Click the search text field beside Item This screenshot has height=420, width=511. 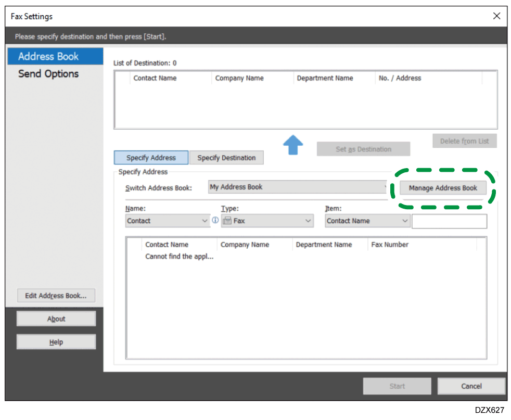449,221
